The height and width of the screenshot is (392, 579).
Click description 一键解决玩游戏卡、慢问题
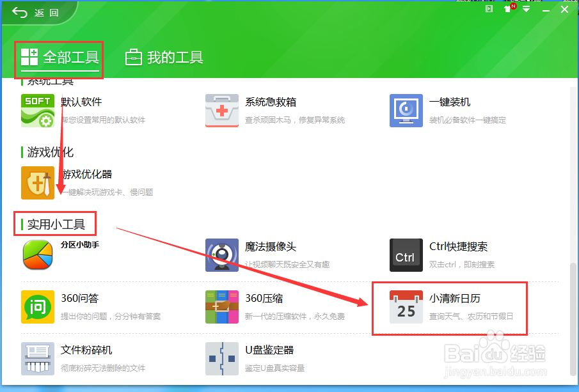pyautogui.click(x=107, y=192)
